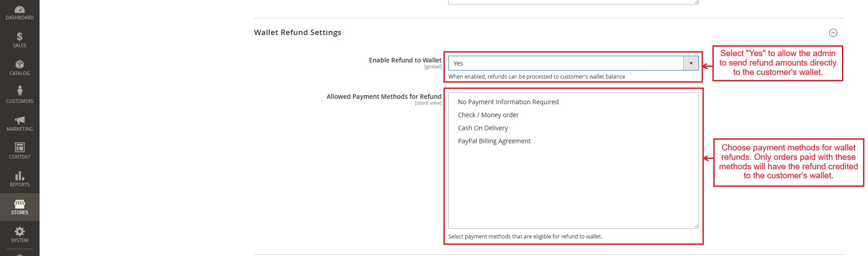Select No Payment Information Required option

508,102
